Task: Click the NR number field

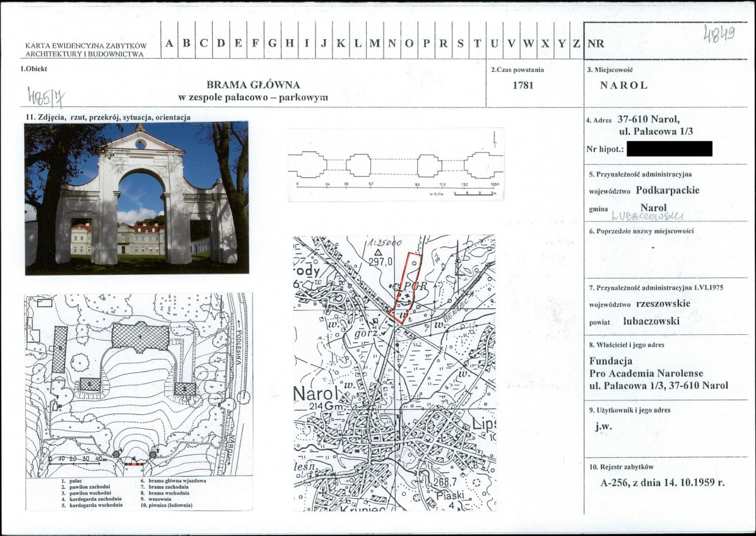Action: [x=665, y=42]
